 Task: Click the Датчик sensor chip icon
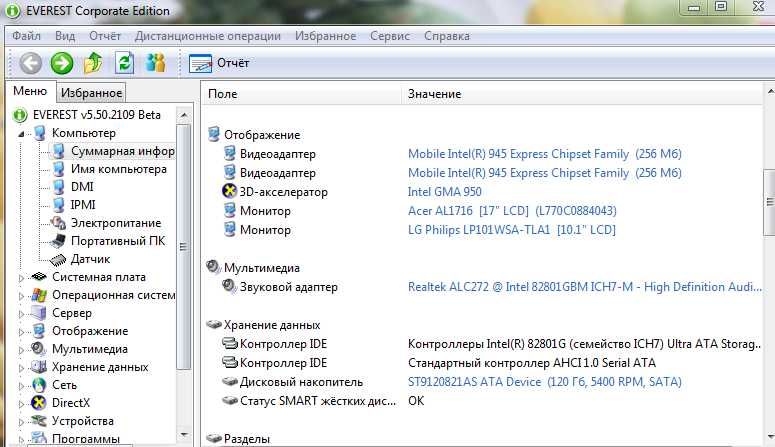point(58,259)
